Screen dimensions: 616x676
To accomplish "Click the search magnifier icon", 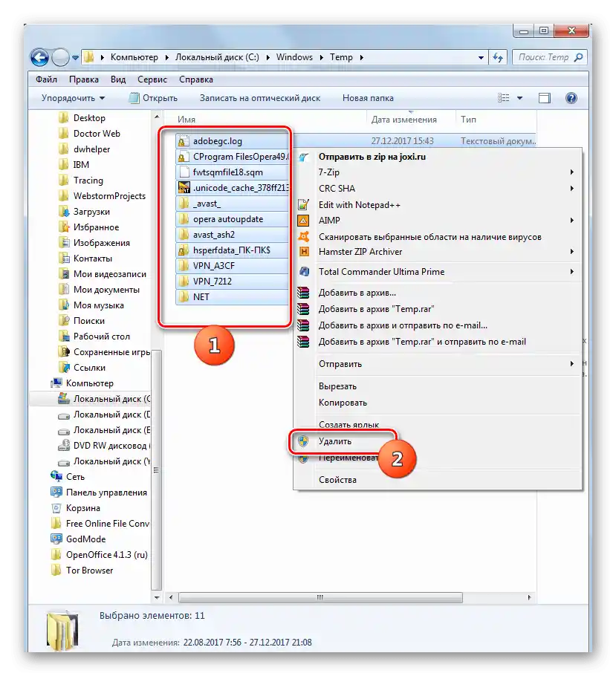I will coord(578,57).
